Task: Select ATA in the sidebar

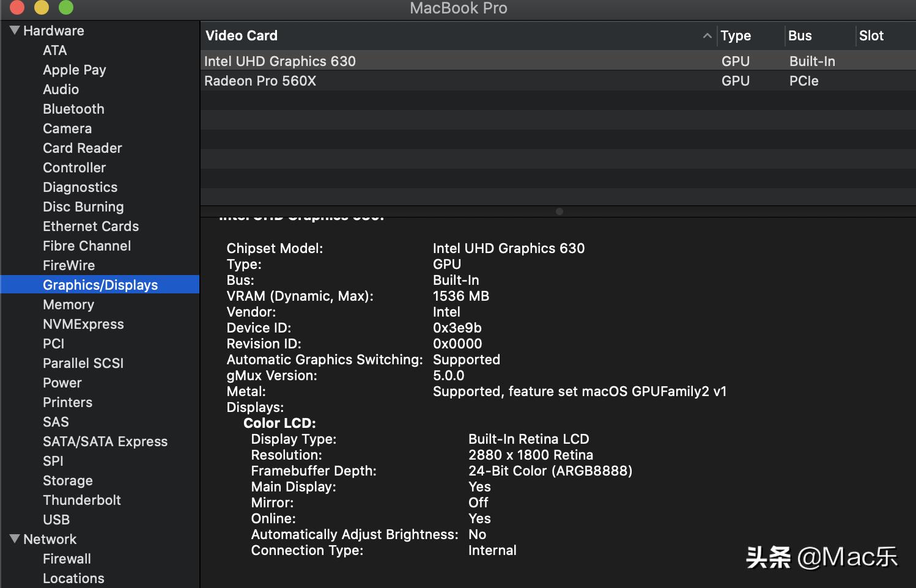Action: point(55,50)
